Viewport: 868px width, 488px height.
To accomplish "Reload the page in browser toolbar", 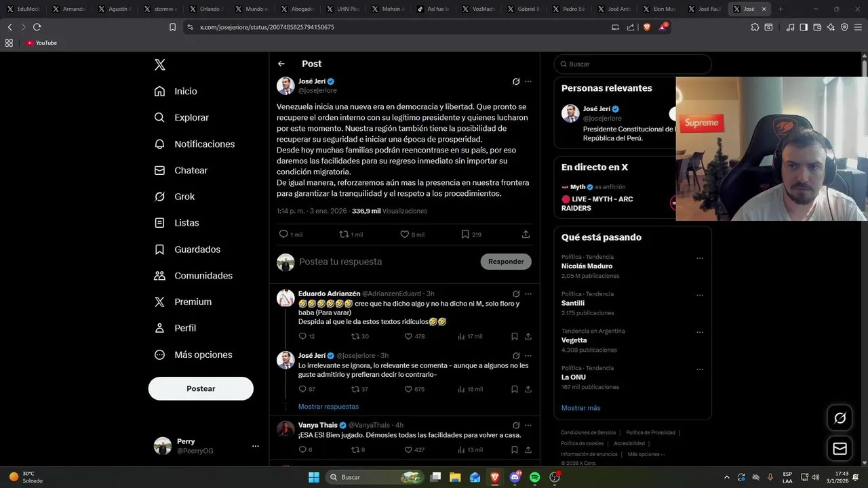I will [37, 27].
